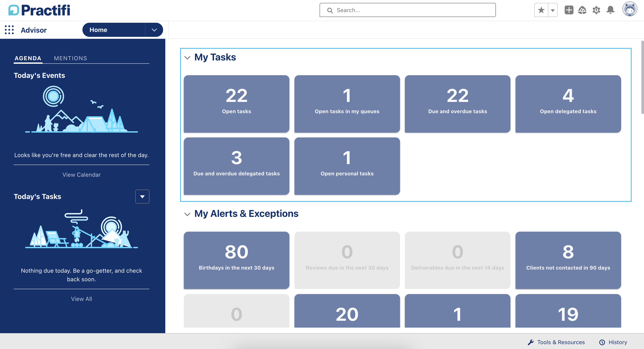Click View All under Today's Tasks
The image size is (644, 349).
pos(81,299)
